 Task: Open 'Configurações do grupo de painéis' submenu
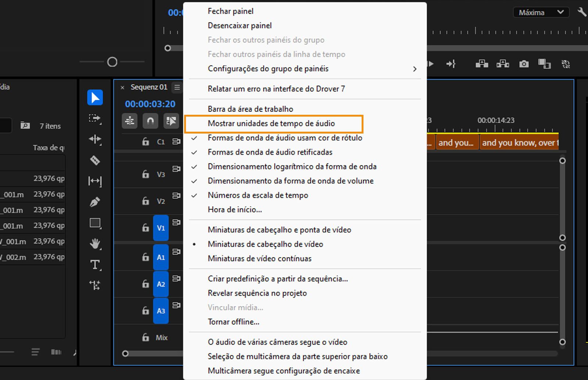(x=268, y=68)
